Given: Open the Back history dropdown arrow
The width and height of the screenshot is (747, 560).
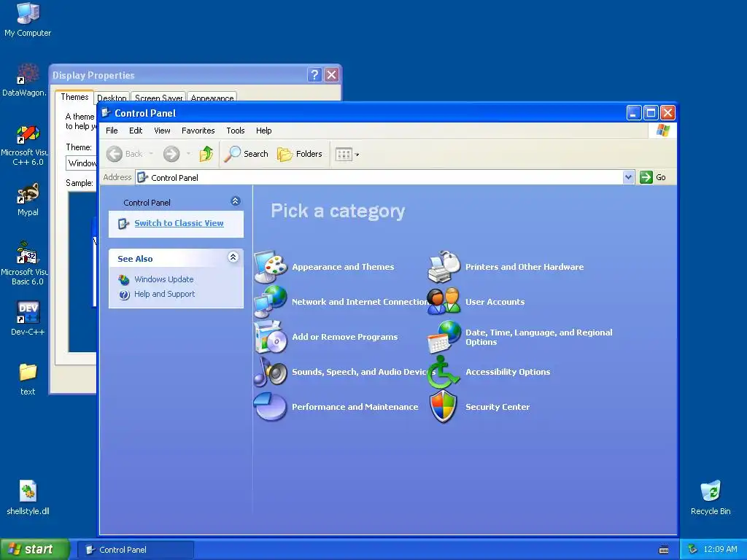Looking at the screenshot, I should coord(151,154).
